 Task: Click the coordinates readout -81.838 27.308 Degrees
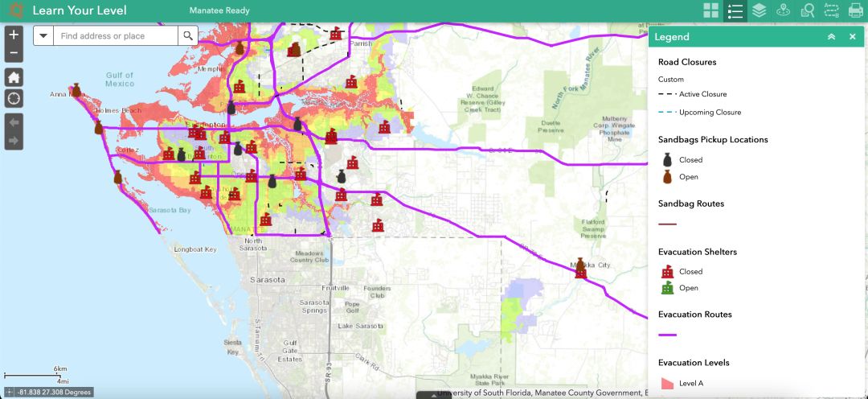click(x=54, y=393)
